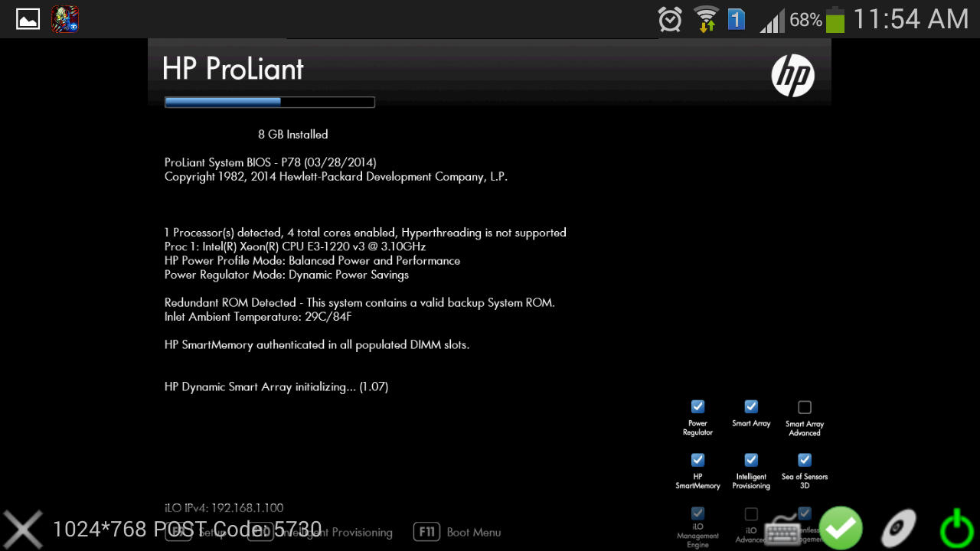Tap the green checkmark button
The image size is (980, 551).
[x=841, y=528]
